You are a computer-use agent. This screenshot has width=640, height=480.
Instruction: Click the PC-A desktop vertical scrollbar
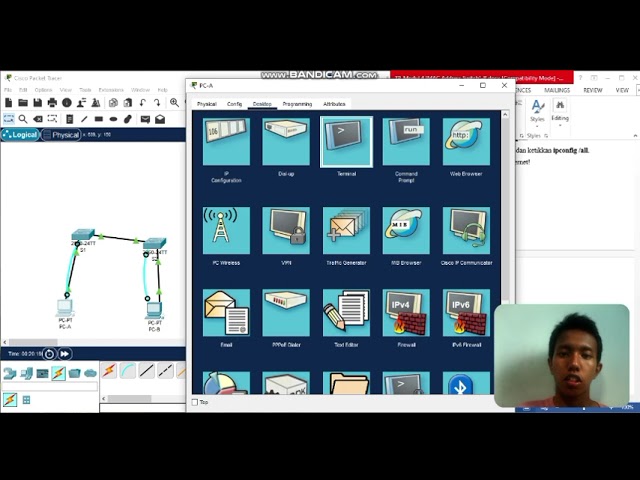pyautogui.click(x=505, y=212)
